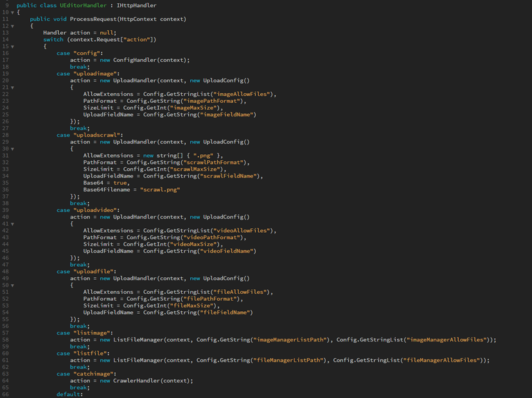Click the default keyword at the bottom
This screenshot has height=398, width=532.
[x=69, y=394]
